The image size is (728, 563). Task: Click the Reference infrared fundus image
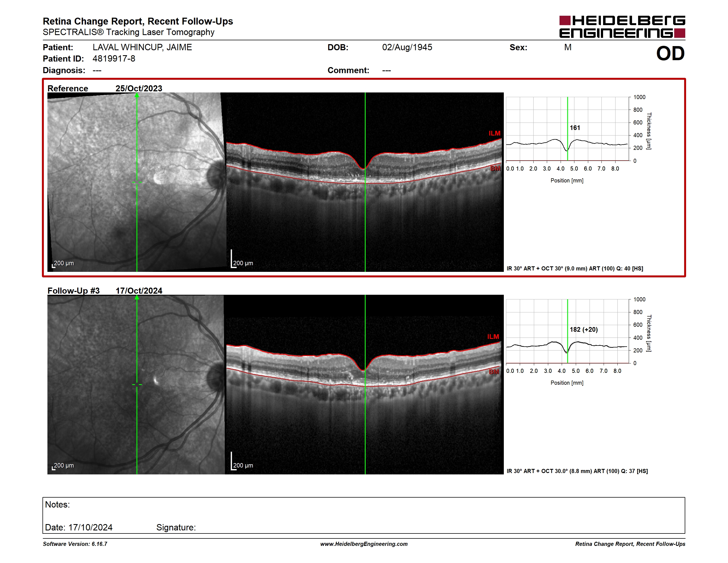137,182
